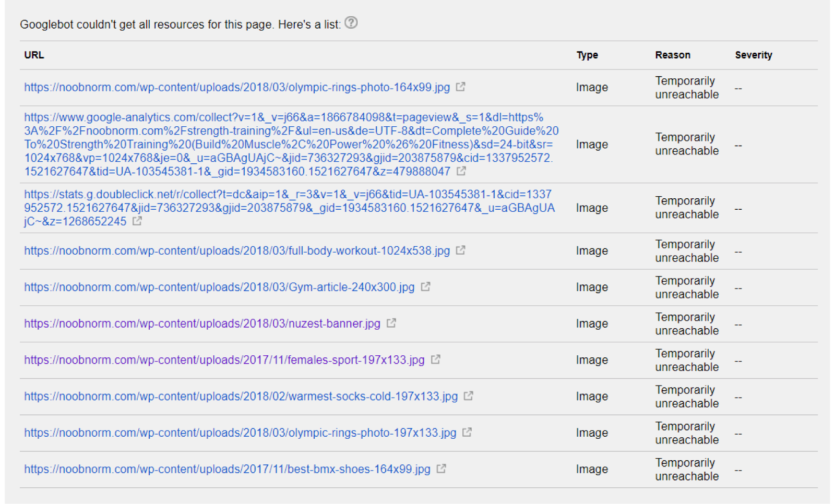This screenshot has height=504, width=835.
Task: Click the Reason column header
Action: click(x=673, y=55)
